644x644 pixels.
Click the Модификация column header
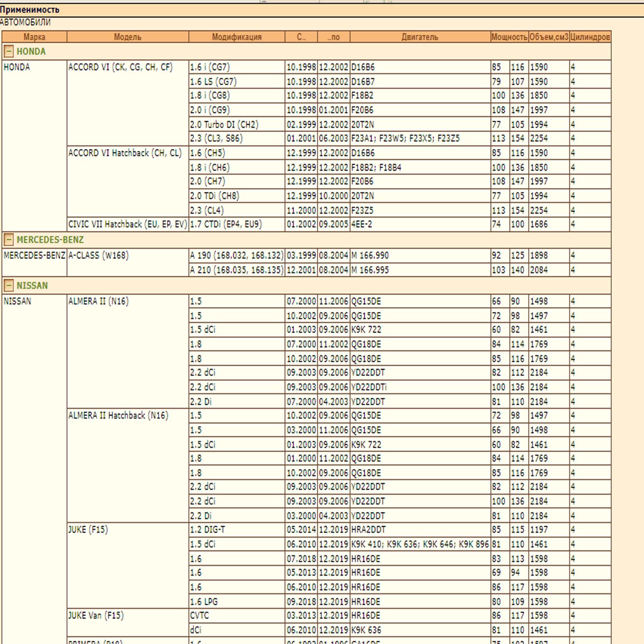coord(237,37)
